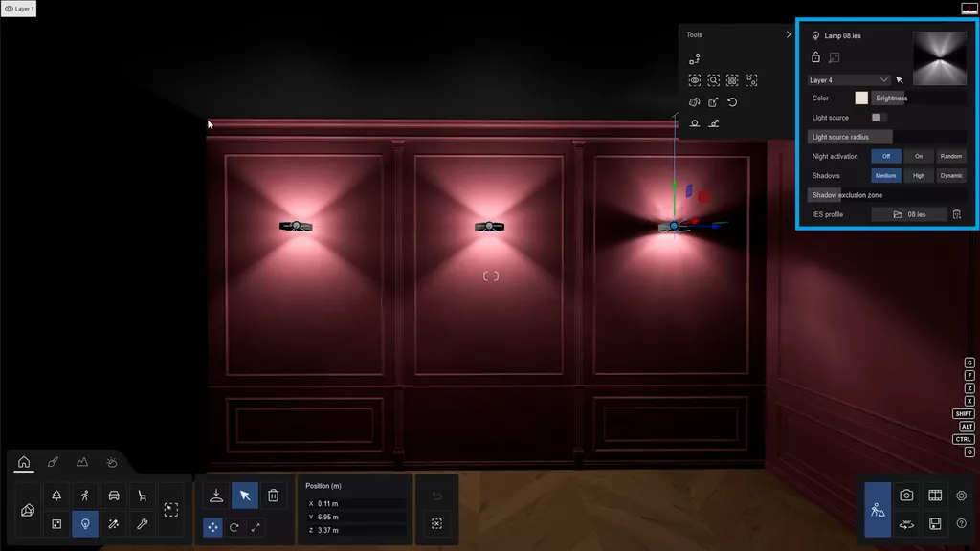980x551 pixels.
Task: Select the Lights category lightbulb icon
Action: point(85,523)
